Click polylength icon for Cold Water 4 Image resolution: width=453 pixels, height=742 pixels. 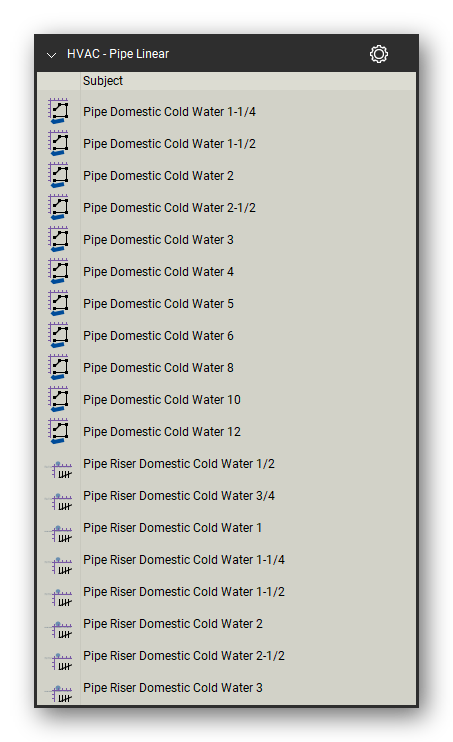[x=59, y=272]
